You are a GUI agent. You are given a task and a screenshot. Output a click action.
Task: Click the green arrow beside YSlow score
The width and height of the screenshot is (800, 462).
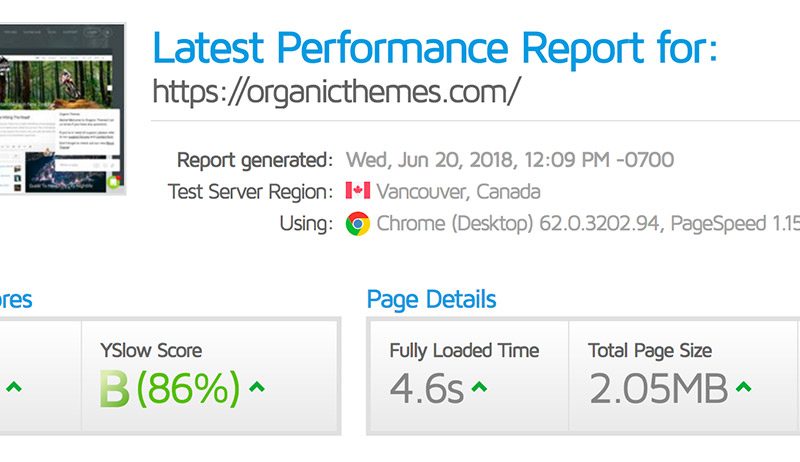click(257, 387)
